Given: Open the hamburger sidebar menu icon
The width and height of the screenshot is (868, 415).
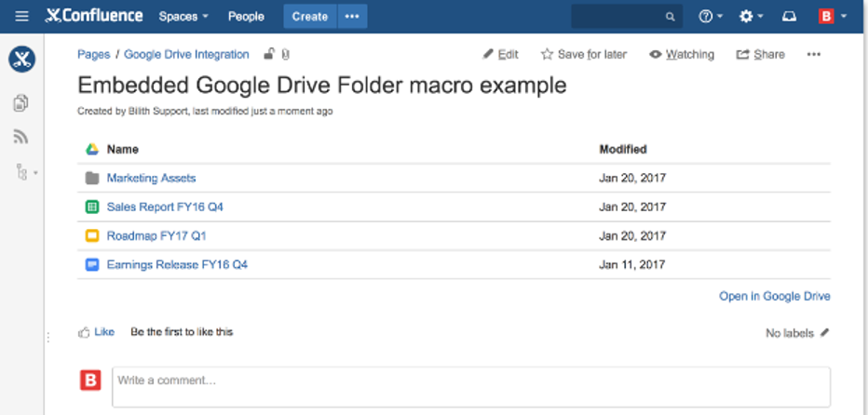Looking at the screenshot, I should 21,16.
